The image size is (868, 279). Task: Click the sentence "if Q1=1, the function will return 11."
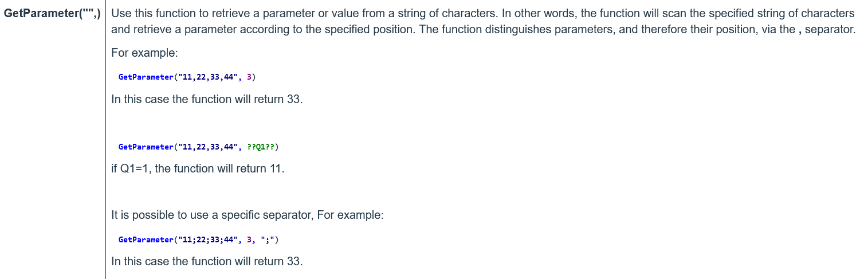coord(198,169)
